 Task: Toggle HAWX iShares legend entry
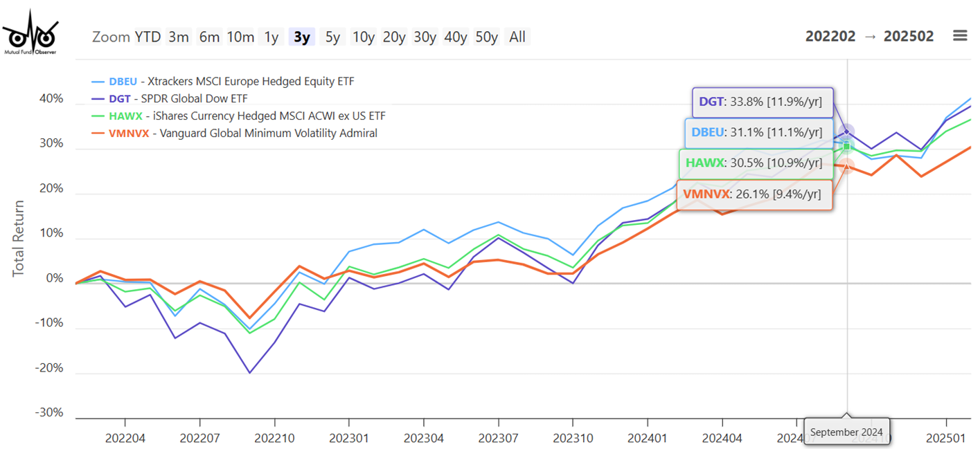247,116
